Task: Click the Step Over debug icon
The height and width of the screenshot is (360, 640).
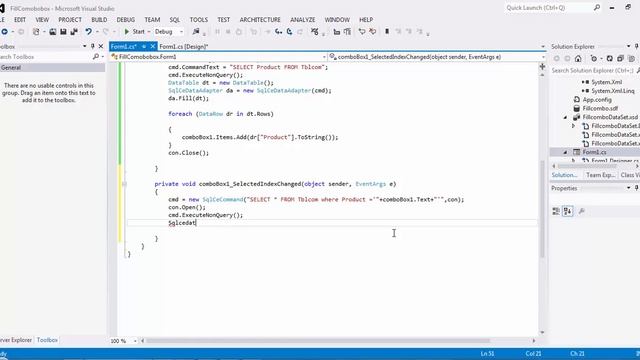Action: (x=289, y=32)
